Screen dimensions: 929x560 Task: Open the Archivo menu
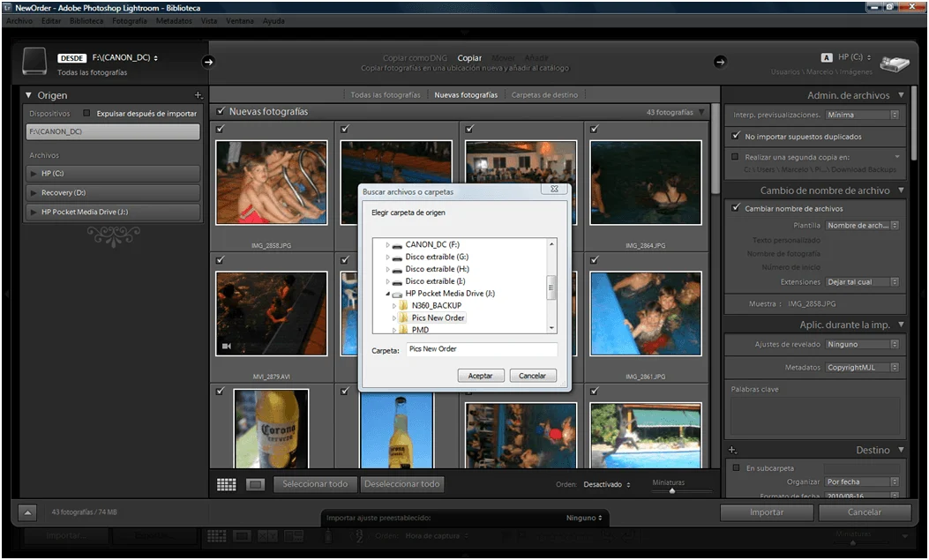click(19, 20)
